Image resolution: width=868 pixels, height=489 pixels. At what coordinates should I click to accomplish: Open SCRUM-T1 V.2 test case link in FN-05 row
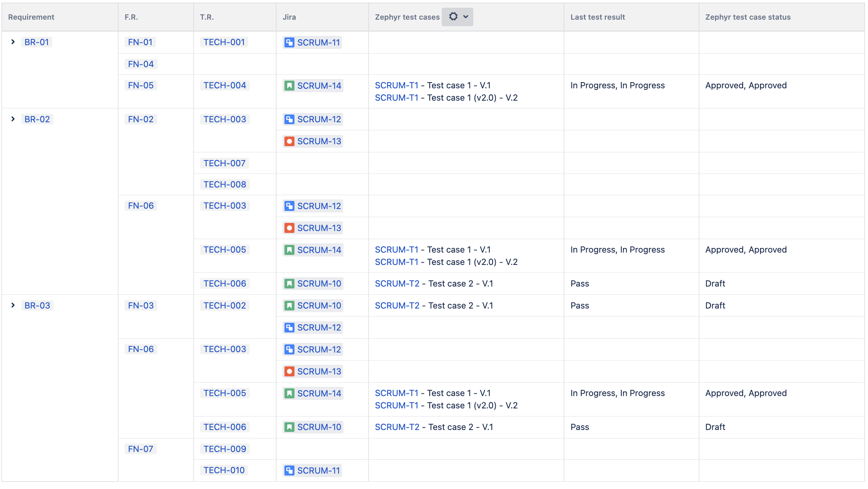397,98
